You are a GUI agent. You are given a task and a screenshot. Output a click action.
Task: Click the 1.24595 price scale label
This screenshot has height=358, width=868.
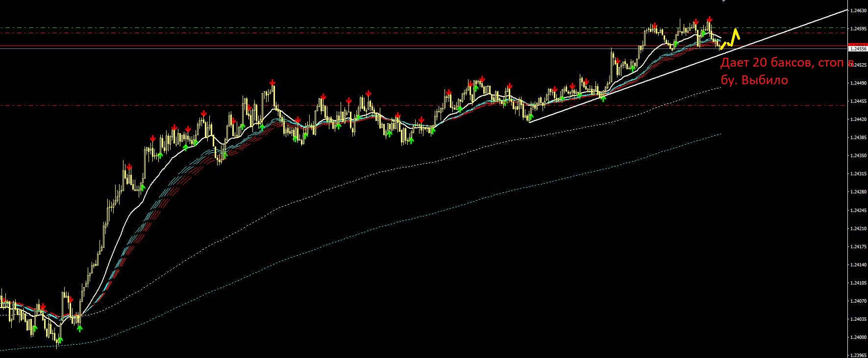pos(858,28)
